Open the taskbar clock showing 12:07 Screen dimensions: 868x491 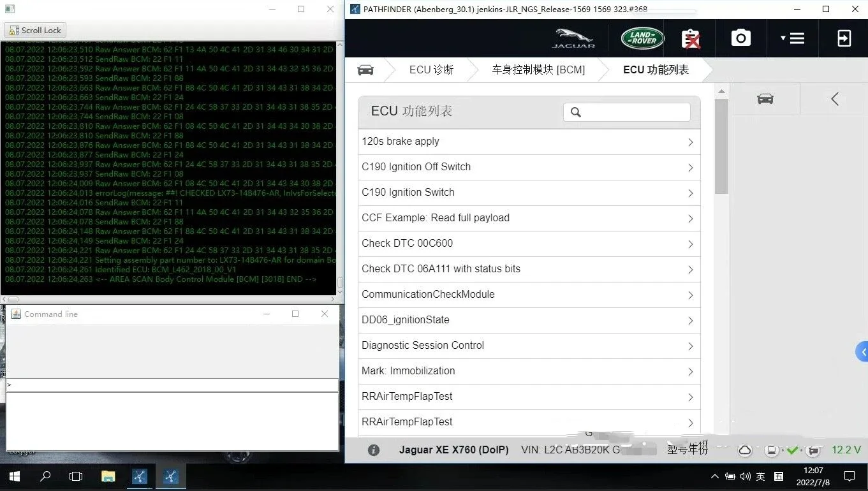tap(813, 476)
